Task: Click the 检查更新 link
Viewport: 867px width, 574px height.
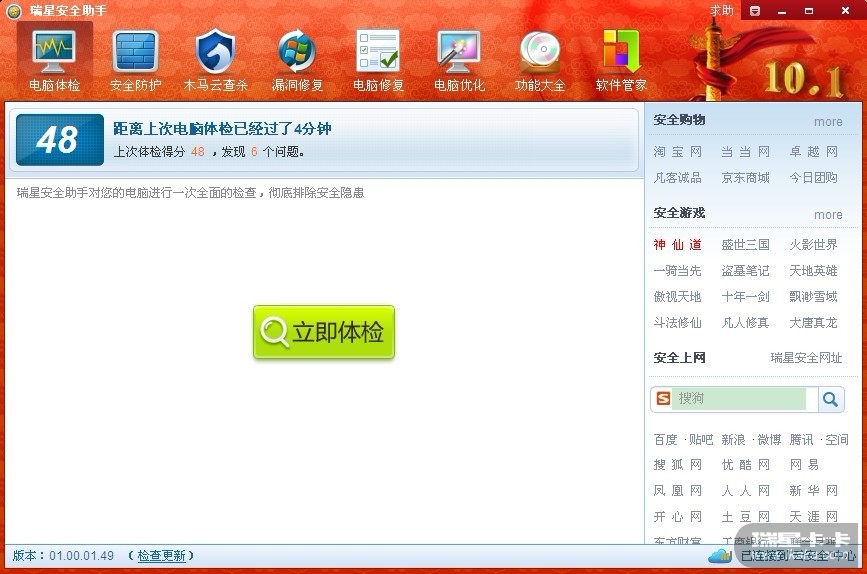Action: point(161,556)
